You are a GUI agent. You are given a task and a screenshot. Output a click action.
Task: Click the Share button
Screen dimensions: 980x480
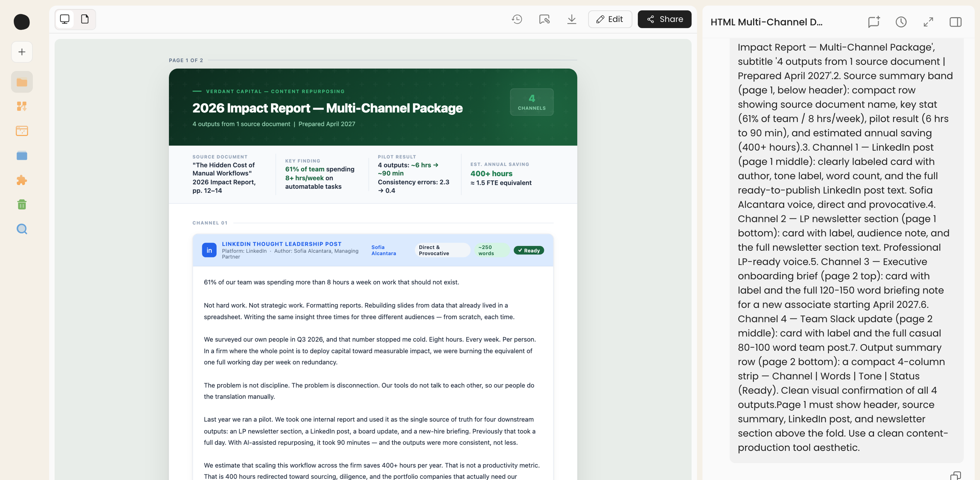tap(664, 19)
